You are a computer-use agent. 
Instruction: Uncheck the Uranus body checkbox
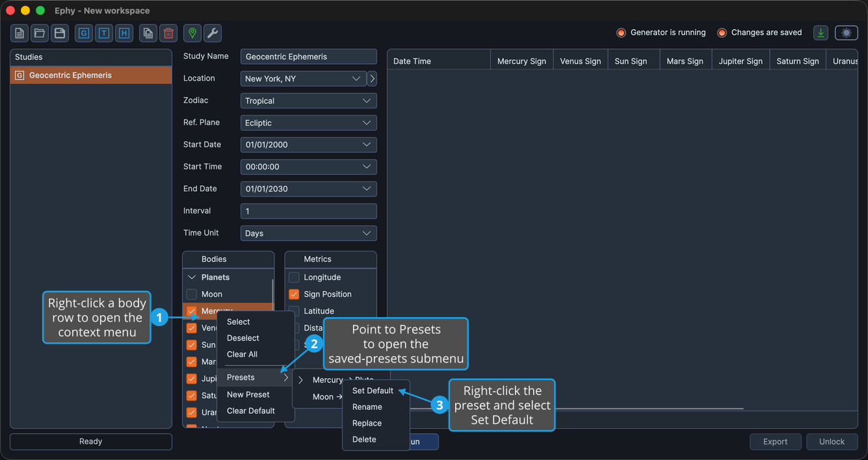pyautogui.click(x=192, y=413)
